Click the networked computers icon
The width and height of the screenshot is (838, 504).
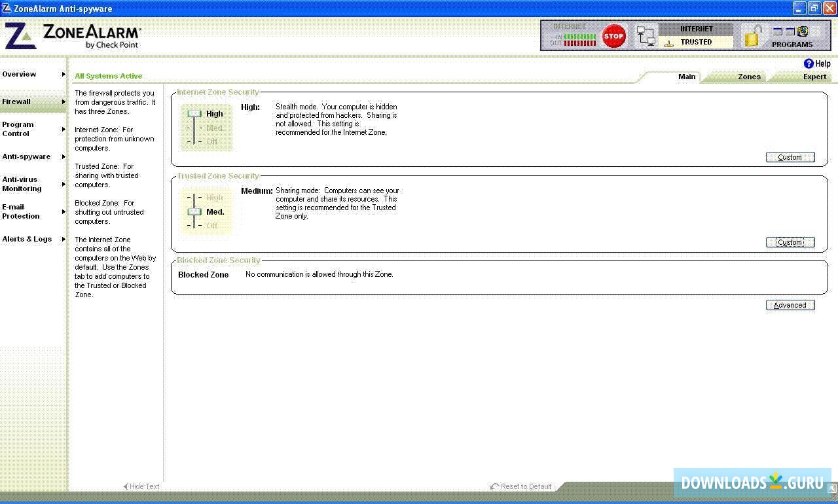647,37
